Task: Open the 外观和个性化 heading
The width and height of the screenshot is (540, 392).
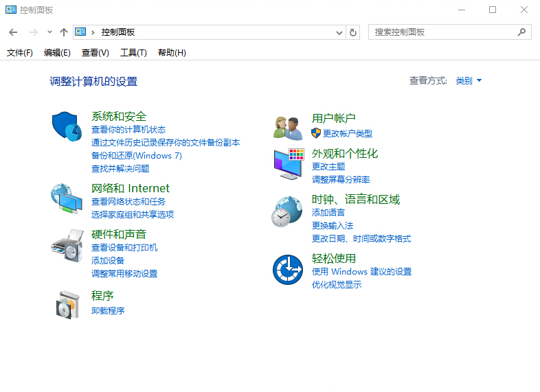Action: (x=345, y=154)
